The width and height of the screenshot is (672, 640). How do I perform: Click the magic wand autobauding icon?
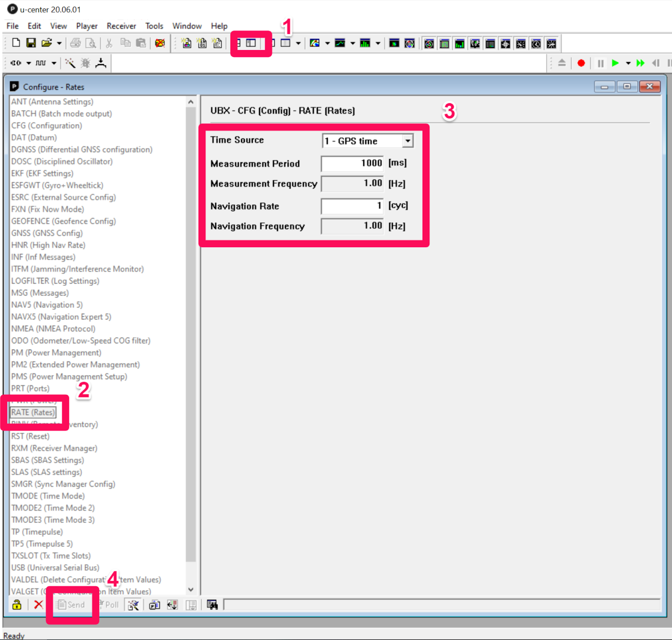click(70, 63)
